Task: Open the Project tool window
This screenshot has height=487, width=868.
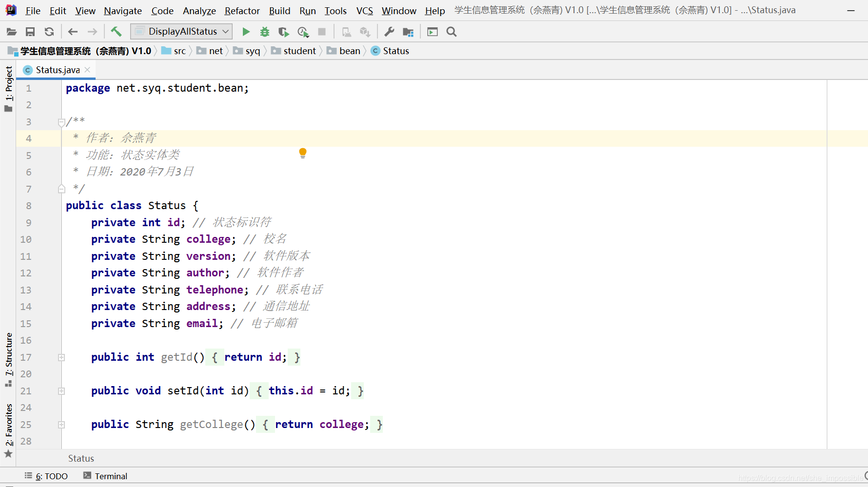Action: tap(8, 89)
